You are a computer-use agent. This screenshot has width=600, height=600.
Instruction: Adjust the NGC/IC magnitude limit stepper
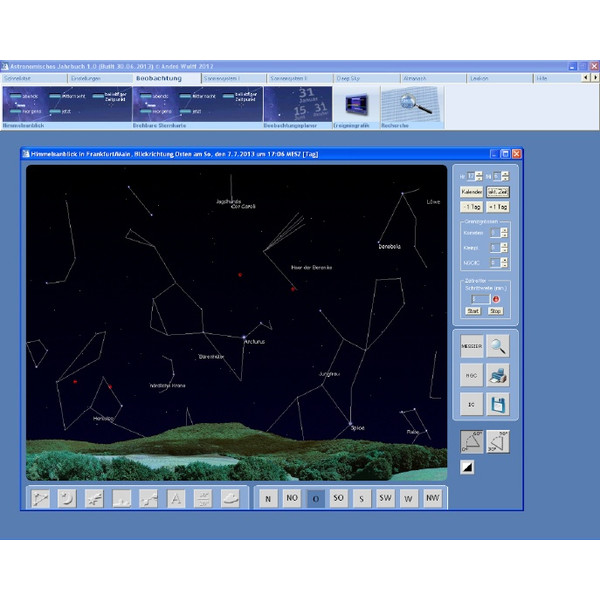[504, 261]
